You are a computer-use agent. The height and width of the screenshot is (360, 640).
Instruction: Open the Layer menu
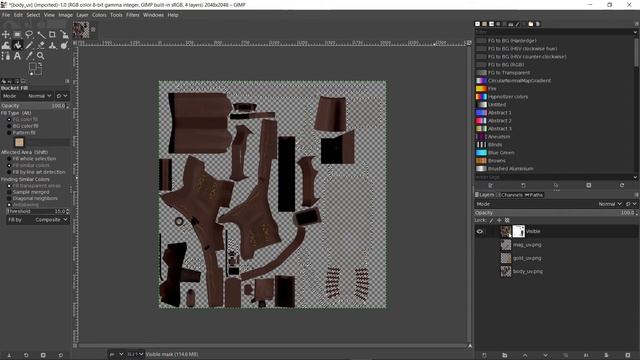82,15
